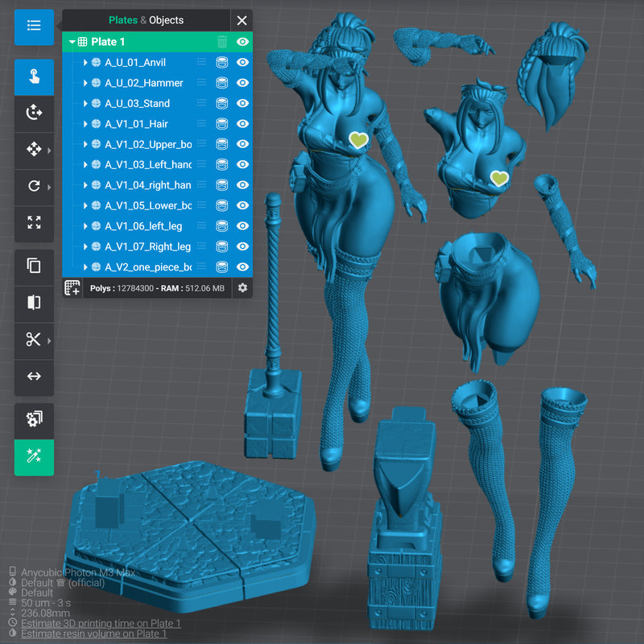Open panel settings gear beside RAM readout
This screenshot has width=644, height=644.
pos(242,288)
